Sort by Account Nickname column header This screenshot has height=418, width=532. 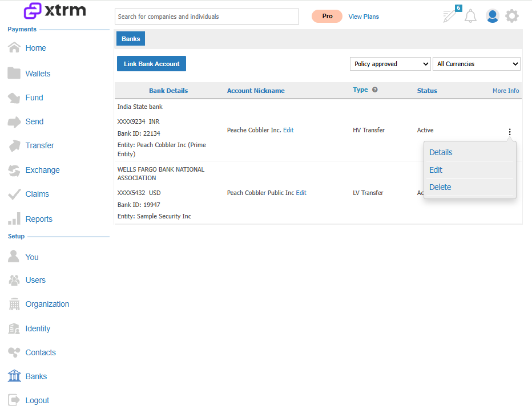point(256,91)
